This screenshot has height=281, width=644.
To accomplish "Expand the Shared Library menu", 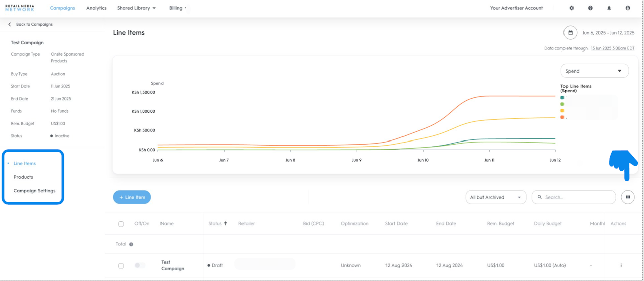I will pyautogui.click(x=136, y=8).
